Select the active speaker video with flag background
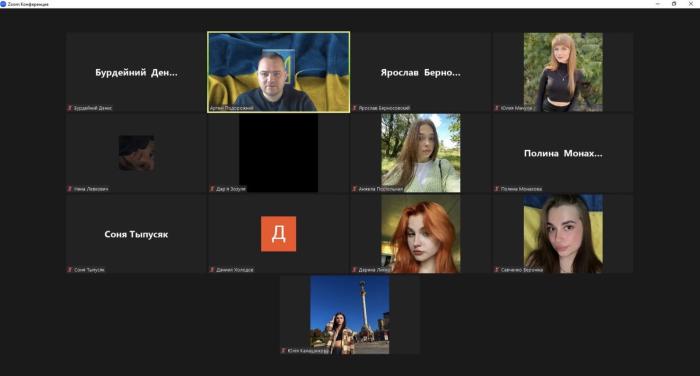 (279, 72)
